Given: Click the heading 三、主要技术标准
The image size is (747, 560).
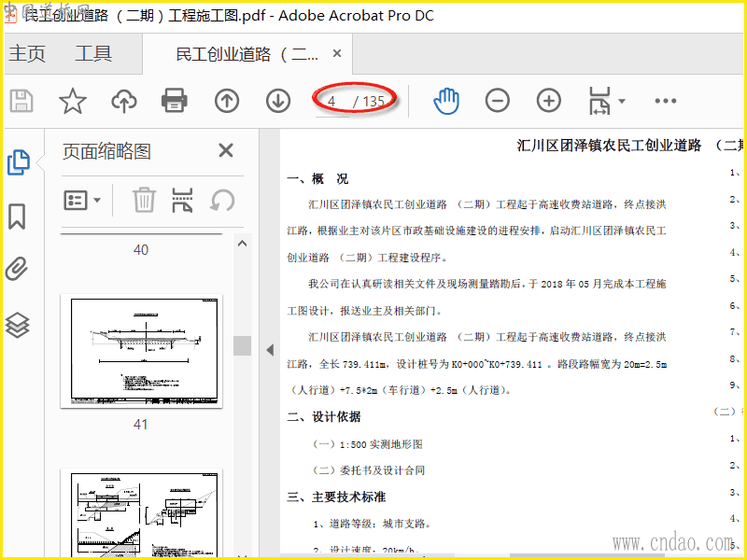Looking at the screenshot, I should click(x=336, y=497).
